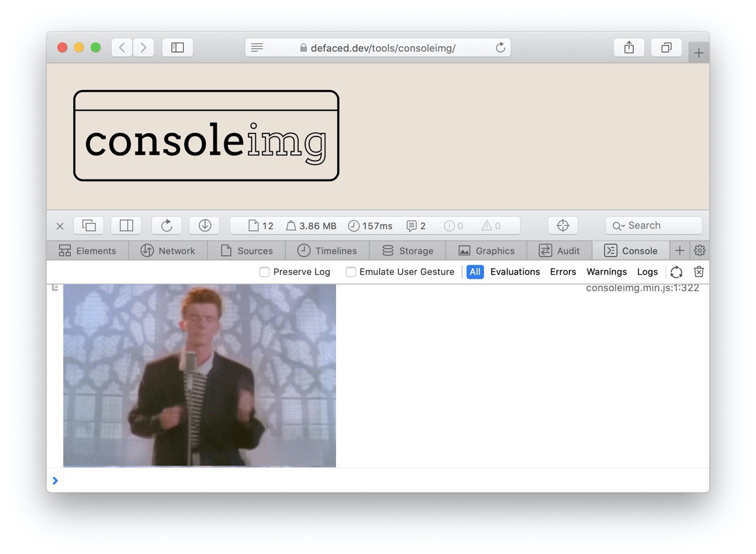
Task: Click the console log count 2 indicator
Action: 416,226
